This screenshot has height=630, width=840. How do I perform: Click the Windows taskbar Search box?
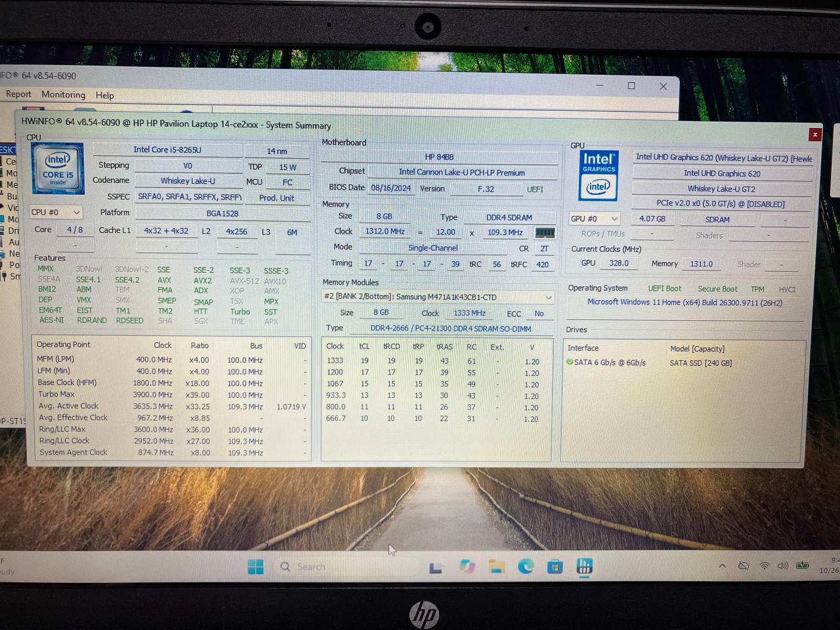pos(346,566)
